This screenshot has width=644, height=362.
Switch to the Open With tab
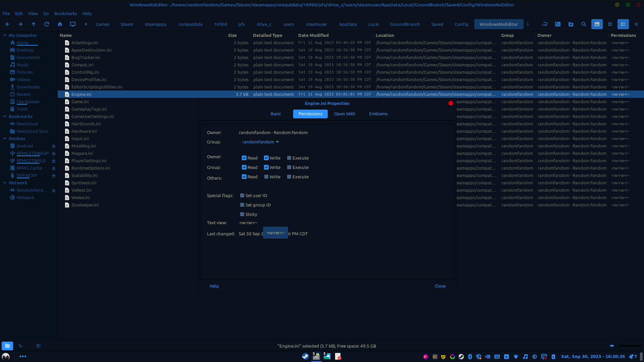click(x=344, y=114)
